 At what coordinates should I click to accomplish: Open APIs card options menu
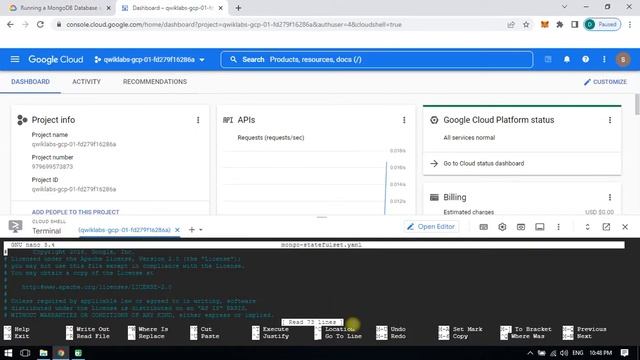(x=404, y=120)
